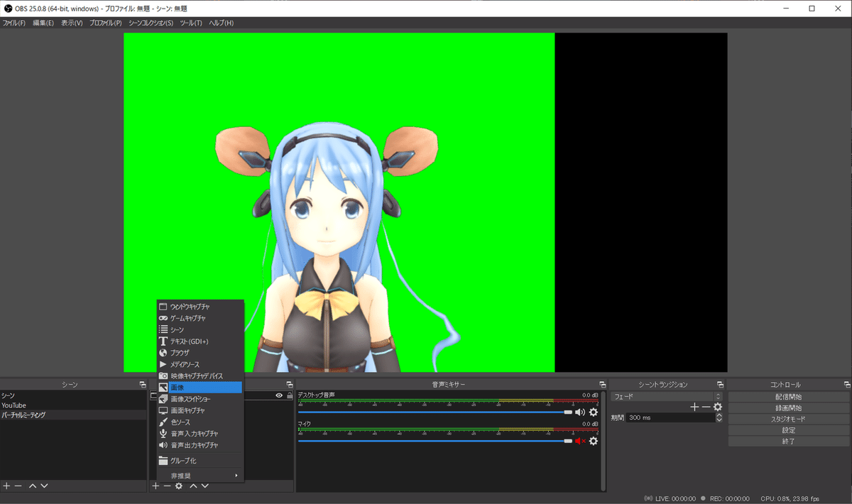Toggle the source visibility eye icon
Image resolution: width=852 pixels, height=504 pixels.
279,395
